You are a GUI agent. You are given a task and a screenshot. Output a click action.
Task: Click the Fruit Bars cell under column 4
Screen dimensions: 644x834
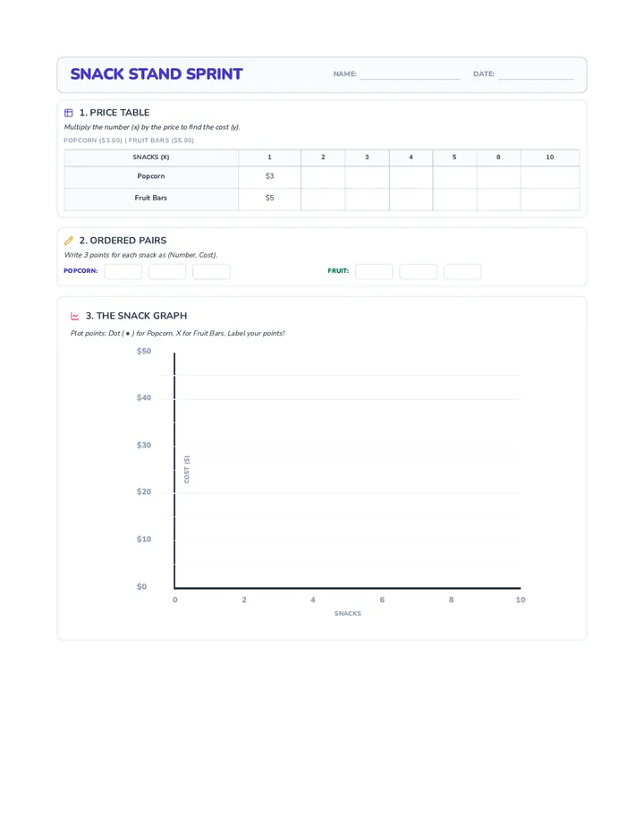(x=411, y=200)
